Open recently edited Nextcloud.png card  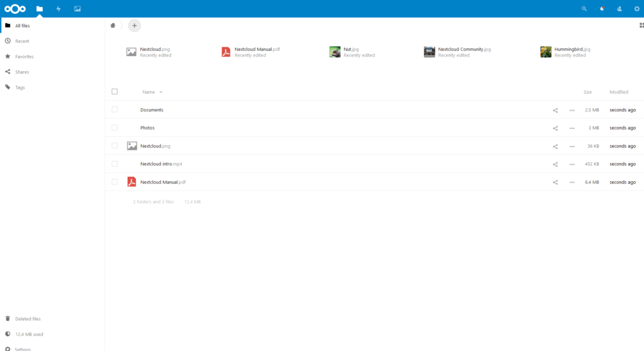click(x=148, y=52)
